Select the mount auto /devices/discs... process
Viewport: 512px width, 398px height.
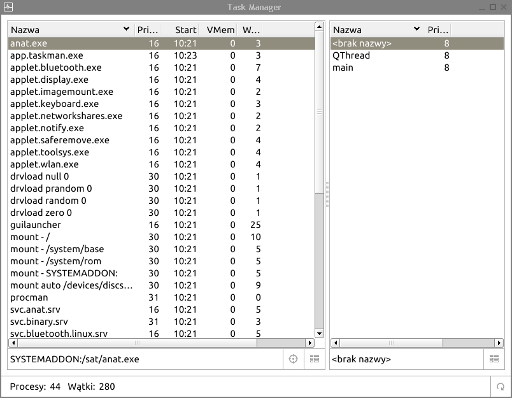161,285
